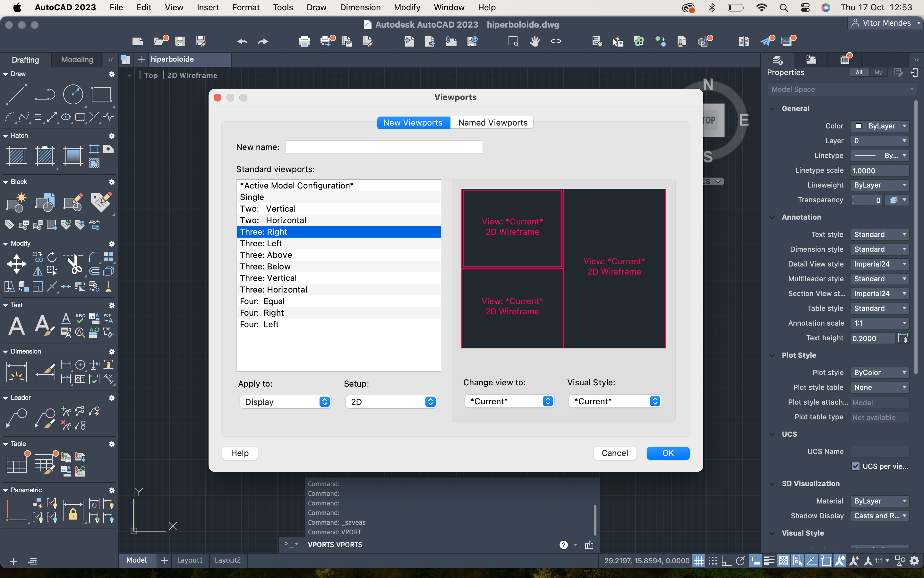Viewport: 924px width, 578px height.
Task: Open the Layout1 tab
Action: tap(190, 560)
